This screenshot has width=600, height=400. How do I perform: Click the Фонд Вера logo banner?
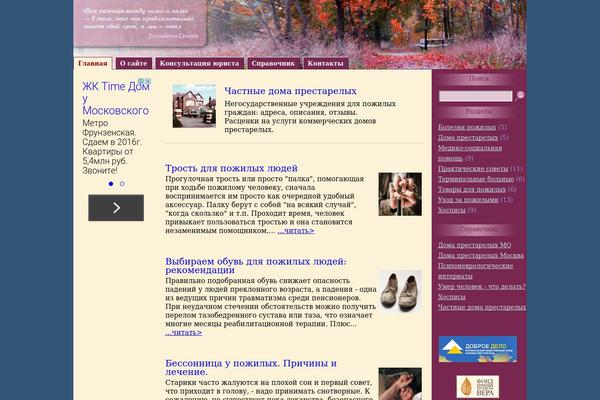[478, 387]
